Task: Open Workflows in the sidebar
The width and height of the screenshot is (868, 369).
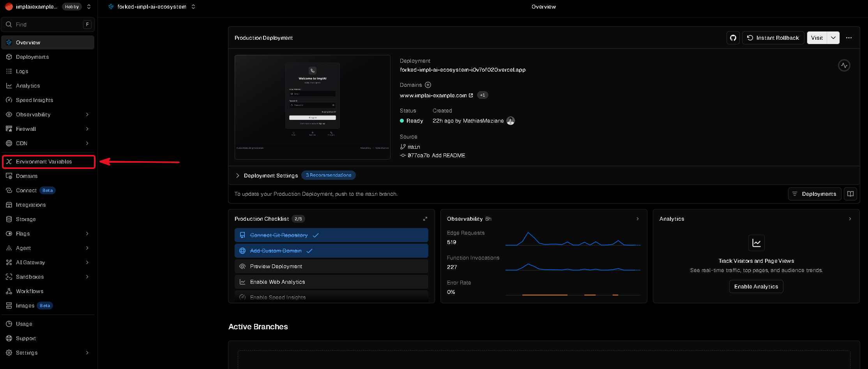Action: (48, 291)
